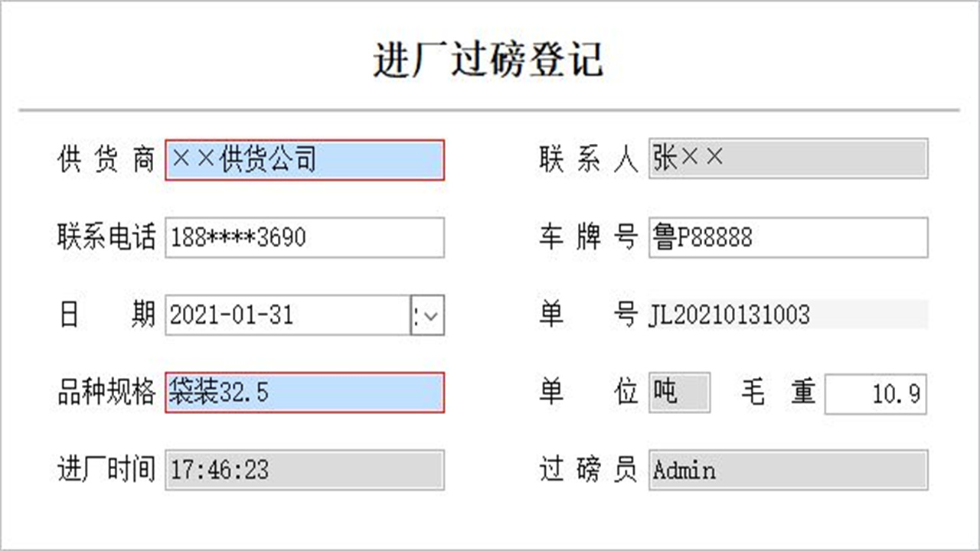The height and width of the screenshot is (551, 980).
Task: Select the 单号 field showing JL20210131003
Action: pyautogui.click(x=787, y=314)
